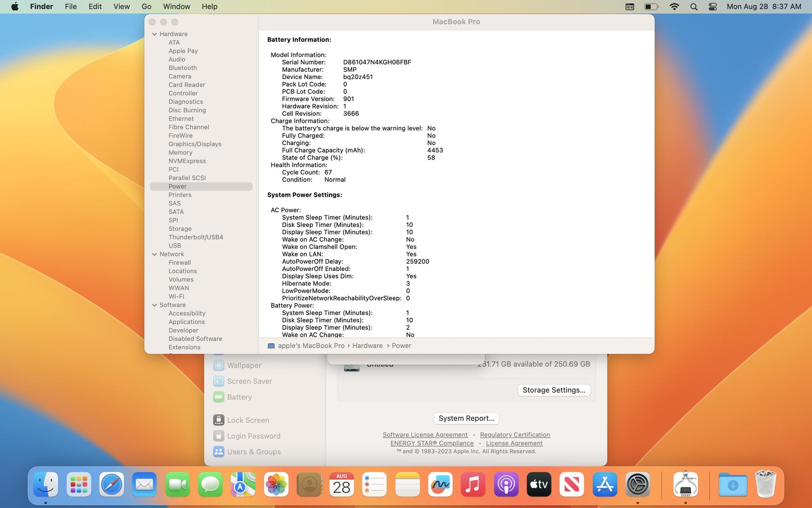The height and width of the screenshot is (508, 812).
Task: Open System Information in the Dock
Action: [x=686, y=484]
